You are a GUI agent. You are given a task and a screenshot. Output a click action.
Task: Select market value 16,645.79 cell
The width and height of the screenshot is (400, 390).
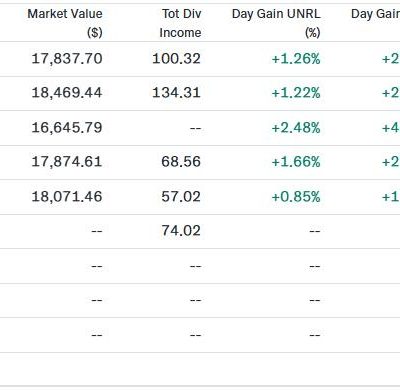(x=67, y=127)
